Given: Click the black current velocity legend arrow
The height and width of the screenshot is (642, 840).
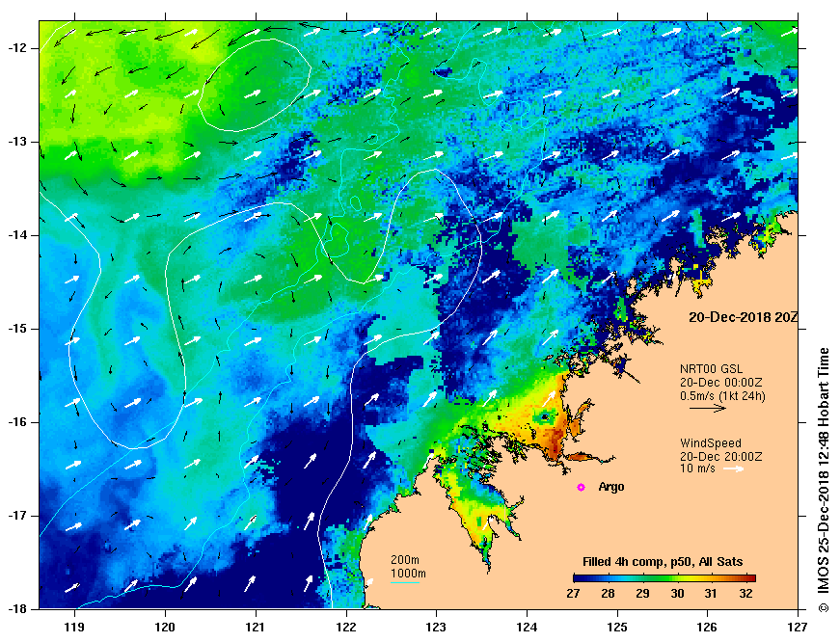Looking at the screenshot, I should [x=708, y=408].
